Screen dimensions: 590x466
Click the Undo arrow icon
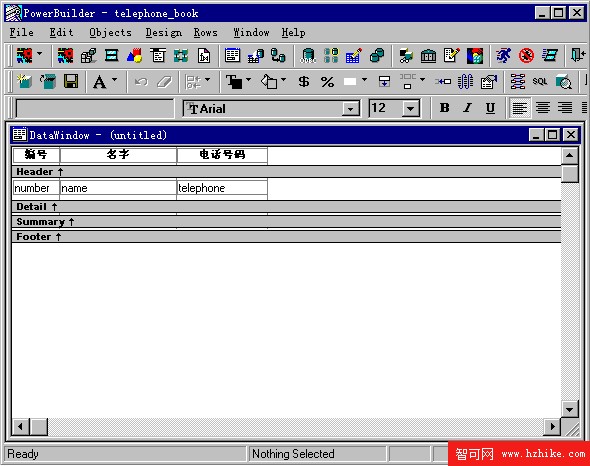pos(141,81)
